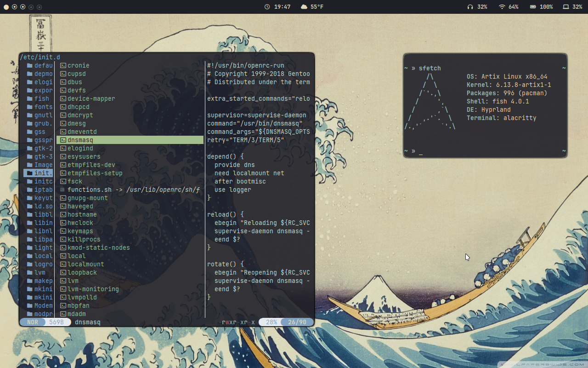588x368 pixels.
Task: Click the script icon next to devfs
Action: coord(63,90)
